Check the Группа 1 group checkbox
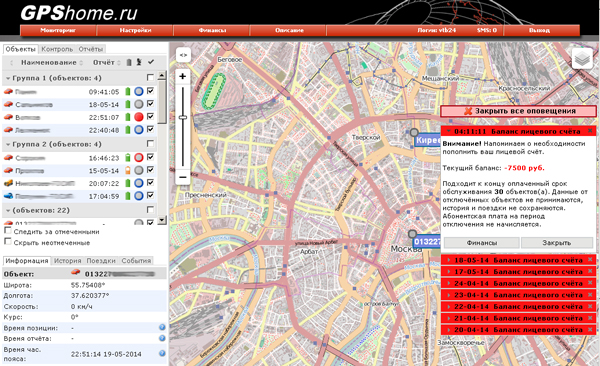 (150, 78)
